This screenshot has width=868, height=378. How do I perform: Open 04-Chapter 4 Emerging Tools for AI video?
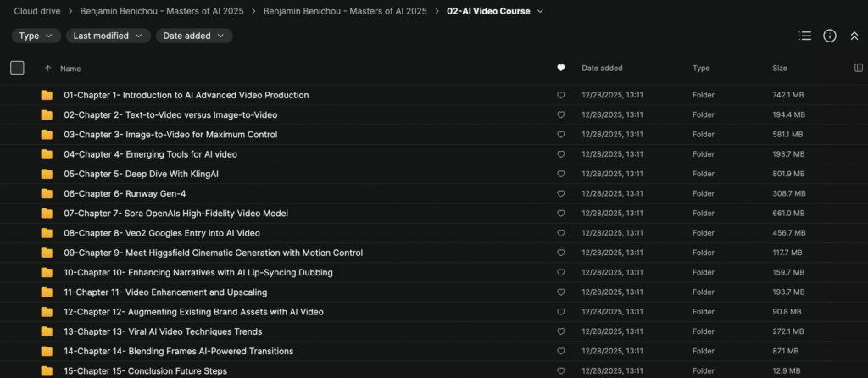click(x=151, y=154)
